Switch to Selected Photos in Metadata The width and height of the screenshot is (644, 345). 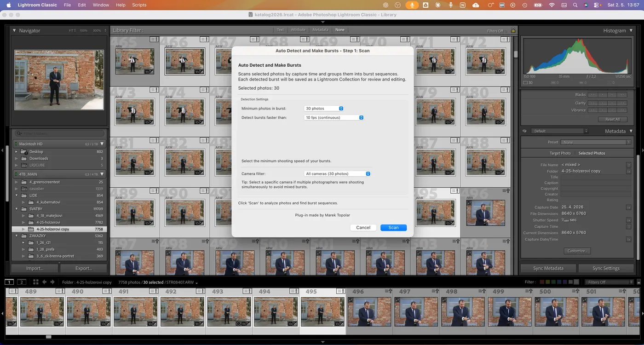tap(592, 153)
